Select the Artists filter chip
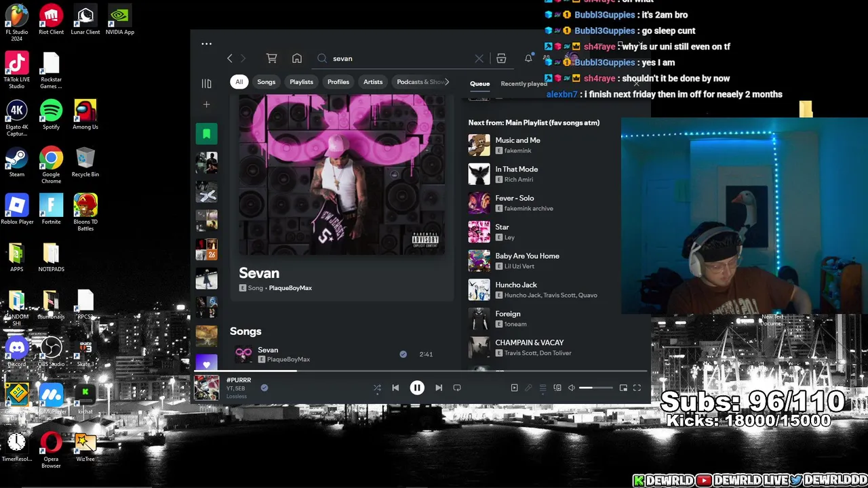868x488 pixels. [373, 82]
